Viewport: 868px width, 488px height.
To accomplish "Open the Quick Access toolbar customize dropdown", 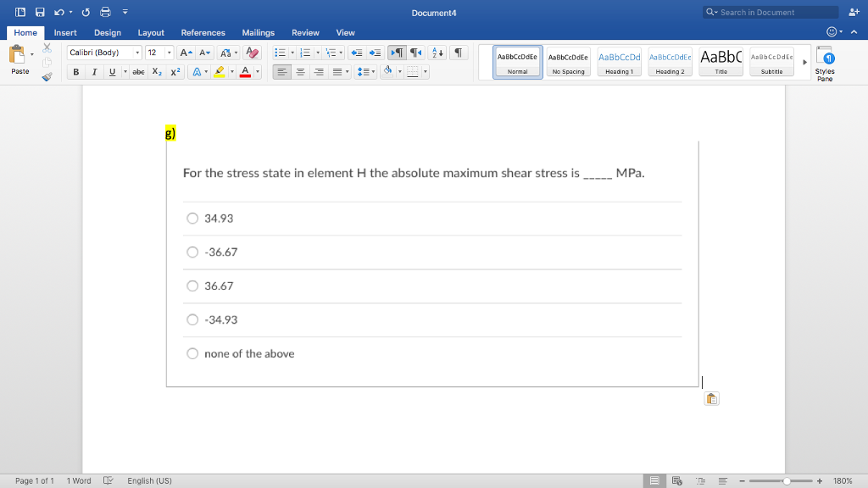I will (x=125, y=12).
